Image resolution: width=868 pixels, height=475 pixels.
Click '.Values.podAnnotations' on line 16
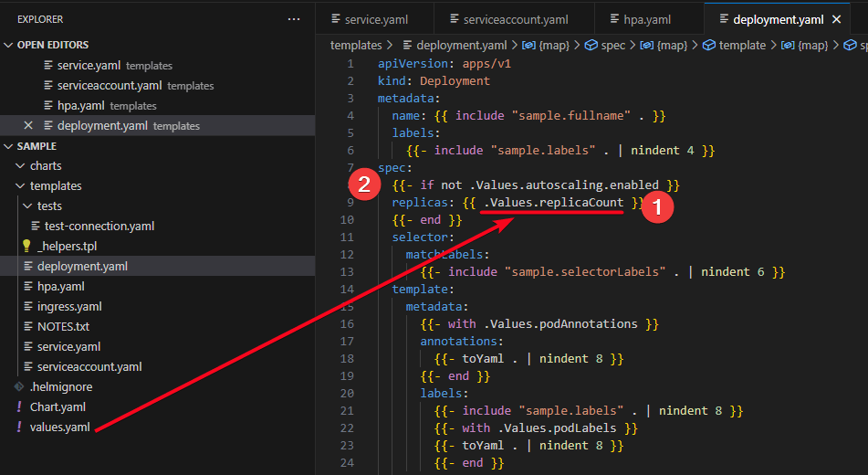[560, 323]
